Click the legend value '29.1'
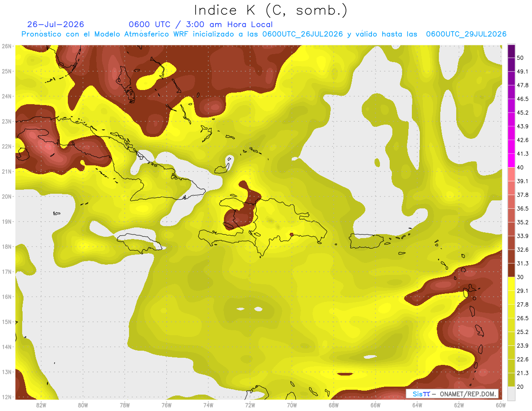The height and width of the screenshot is (411, 532). point(523,290)
